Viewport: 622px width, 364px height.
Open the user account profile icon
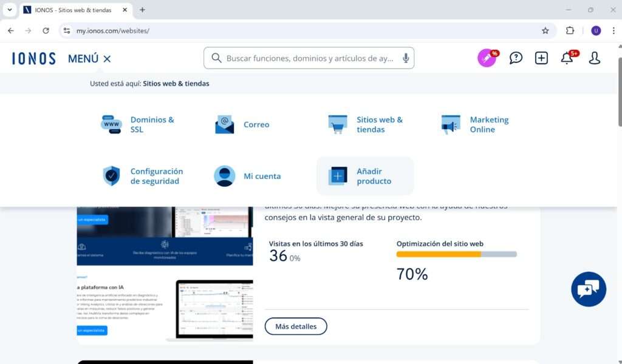(x=594, y=58)
